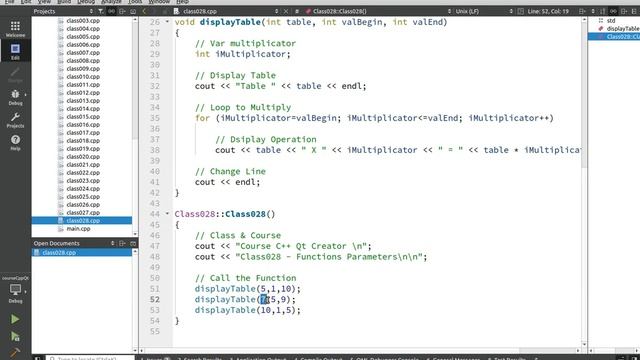Open the Debug mode with bug icon
The height and width of the screenshot is (360, 640).
pos(15,97)
